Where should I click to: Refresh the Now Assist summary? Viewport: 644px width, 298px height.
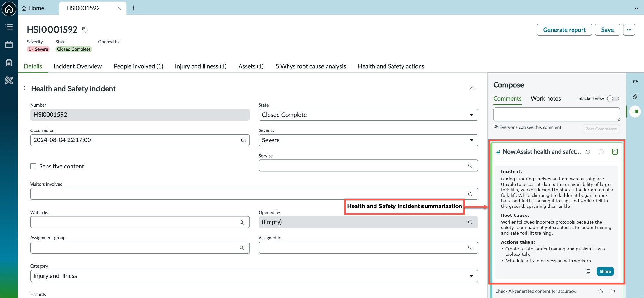pyautogui.click(x=601, y=152)
